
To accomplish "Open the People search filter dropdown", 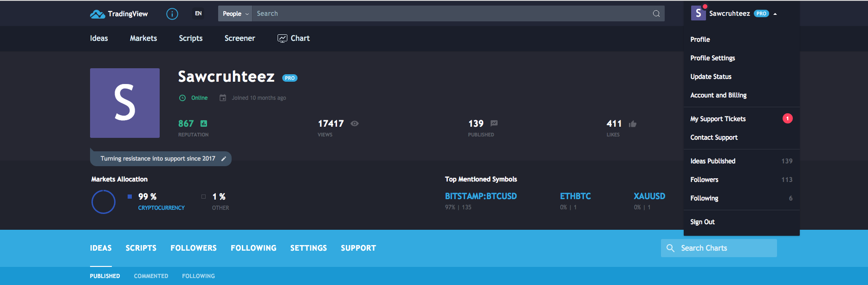I will (235, 13).
